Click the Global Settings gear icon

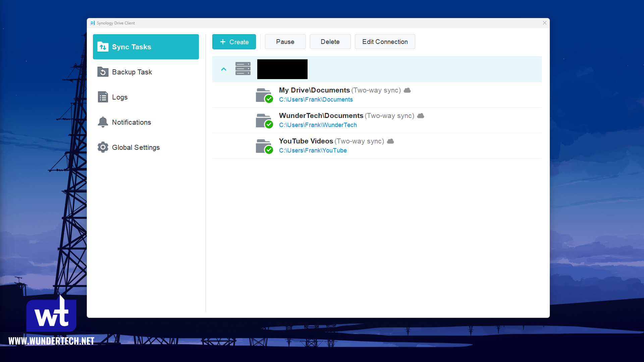[x=103, y=147]
